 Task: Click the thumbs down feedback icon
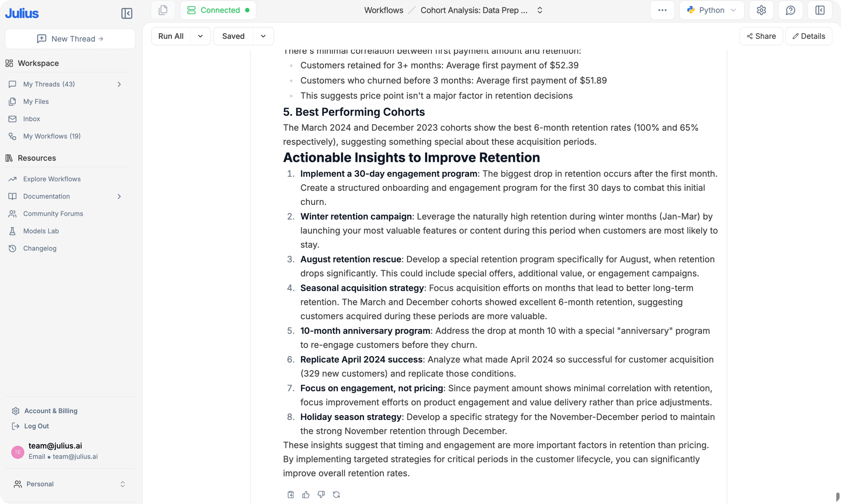pos(321,494)
